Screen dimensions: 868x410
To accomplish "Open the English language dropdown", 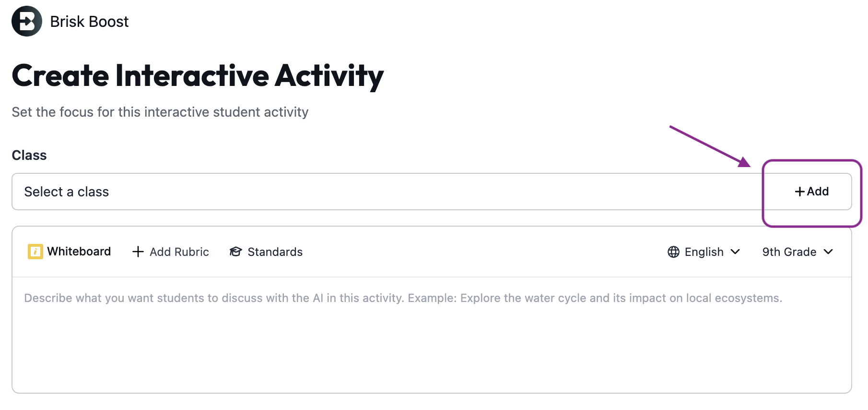I will pos(704,252).
